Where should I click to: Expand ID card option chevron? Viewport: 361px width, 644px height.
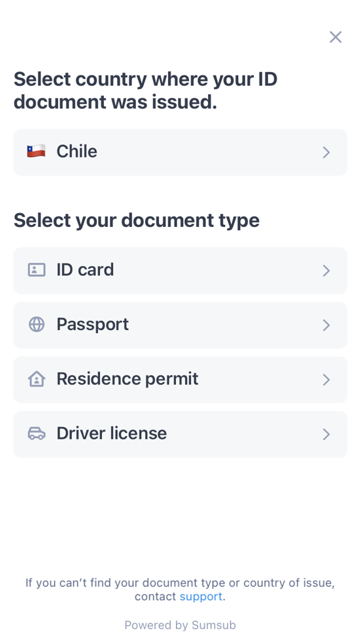(326, 271)
